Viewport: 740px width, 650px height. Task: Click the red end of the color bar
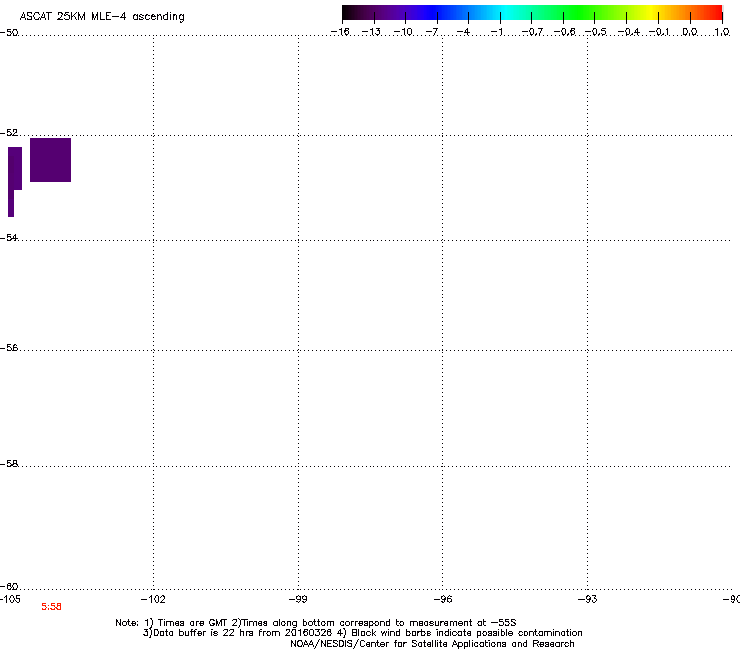tap(713, 12)
